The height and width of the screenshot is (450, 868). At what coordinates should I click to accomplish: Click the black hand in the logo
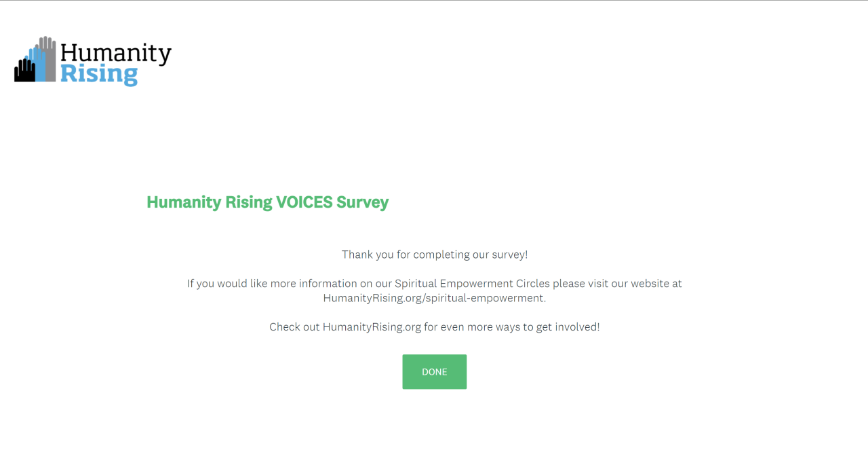pos(24,71)
